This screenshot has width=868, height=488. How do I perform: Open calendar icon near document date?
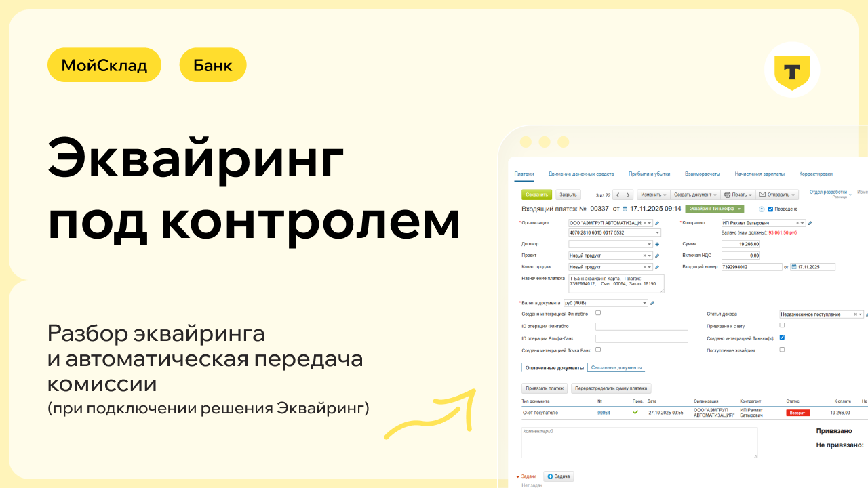click(625, 209)
